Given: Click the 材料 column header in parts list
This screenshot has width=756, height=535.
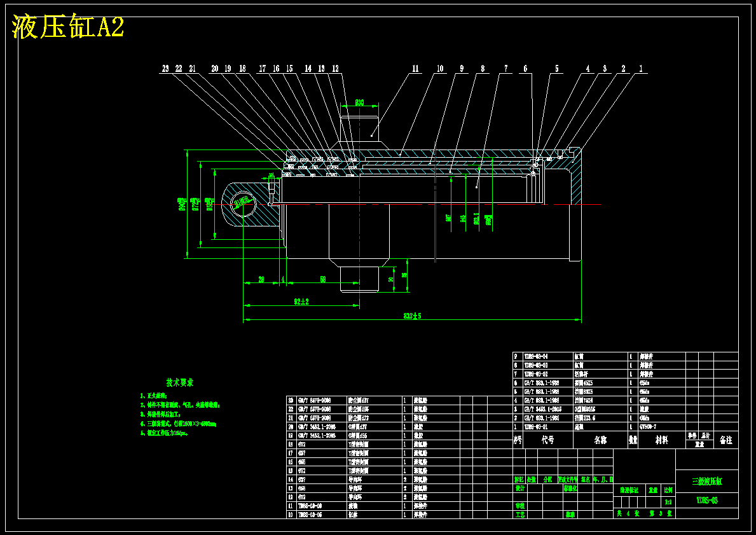Looking at the screenshot, I should pyautogui.click(x=662, y=440).
